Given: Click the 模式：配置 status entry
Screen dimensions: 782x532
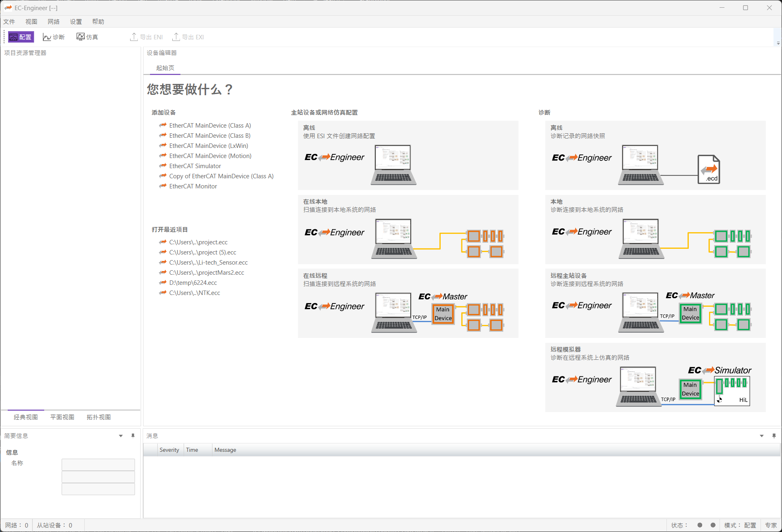Looking at the screenshot, I should coord(740,525).
